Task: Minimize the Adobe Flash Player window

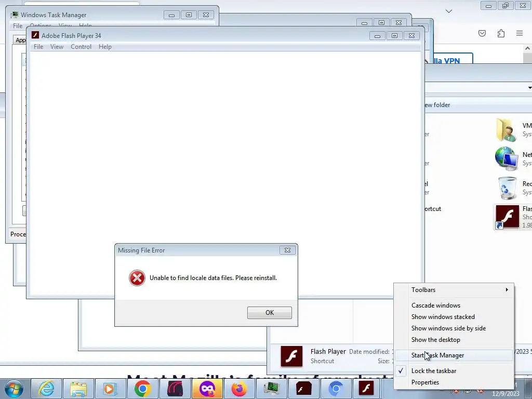Action: click(x=377, y=36)
